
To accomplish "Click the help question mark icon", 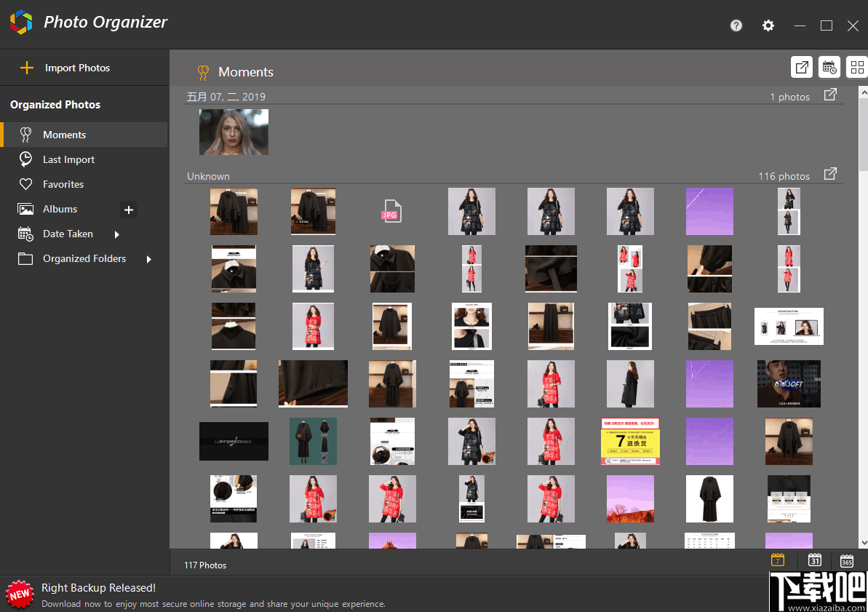I will (736, 25).
